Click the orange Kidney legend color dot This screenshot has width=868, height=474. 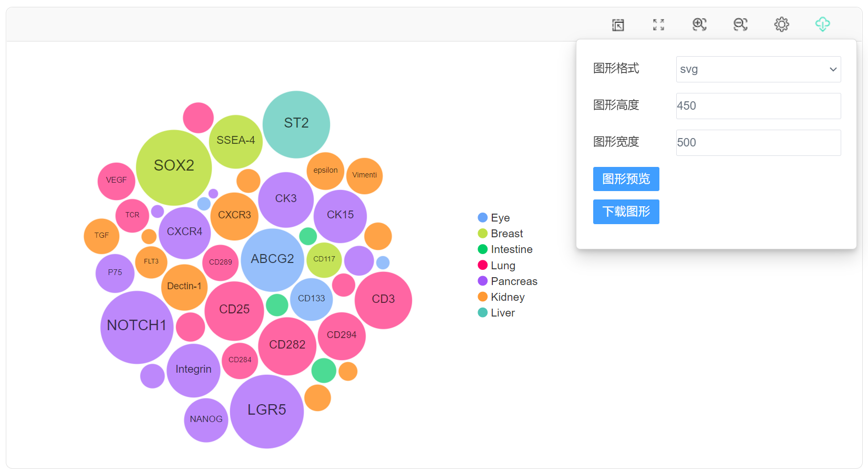(482, 297)
